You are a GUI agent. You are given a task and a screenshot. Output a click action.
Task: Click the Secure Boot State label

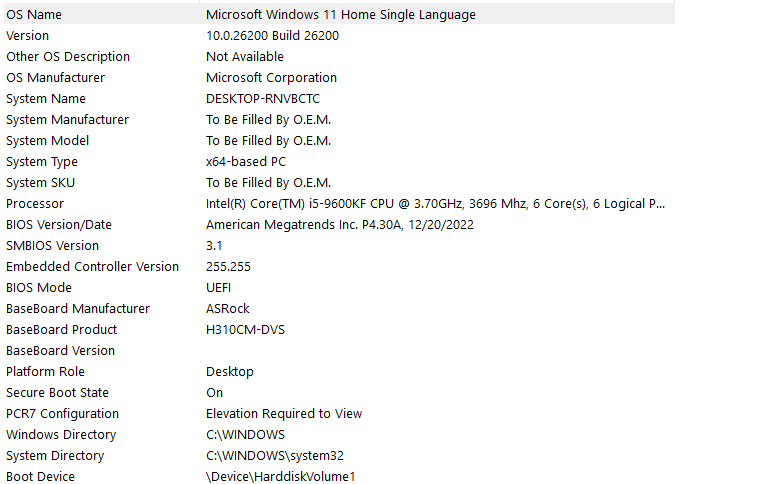tap(57, 393)
